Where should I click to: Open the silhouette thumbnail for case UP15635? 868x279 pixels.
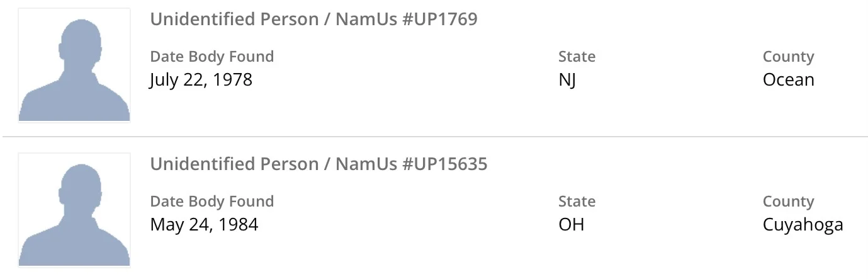74,210
